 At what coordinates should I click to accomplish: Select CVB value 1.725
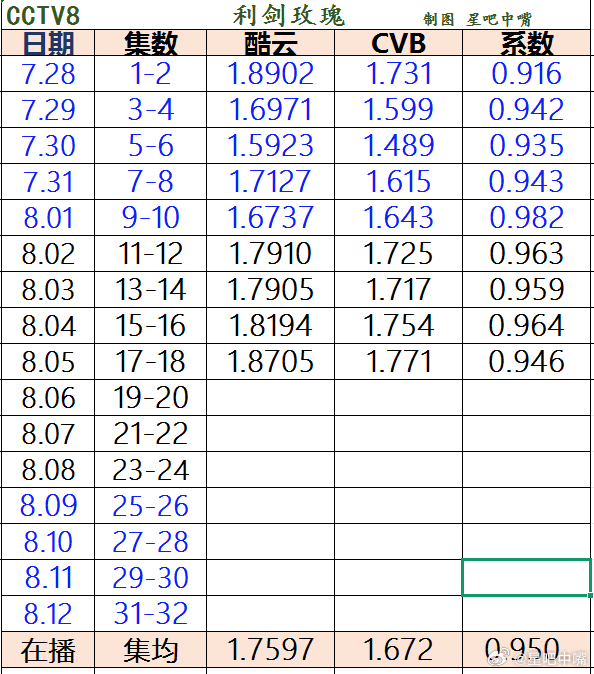coord(398,253)
